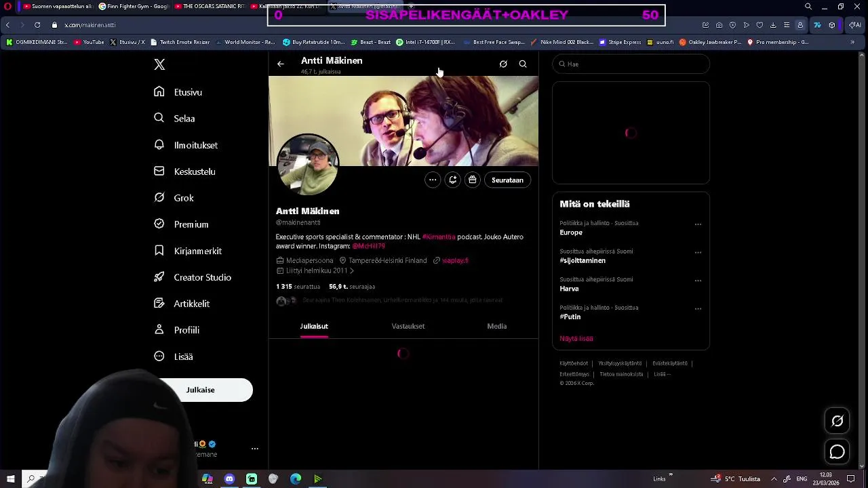Viewport: 868px width, 488px height.
Task: Open floating Grok button
Action: 837,421
